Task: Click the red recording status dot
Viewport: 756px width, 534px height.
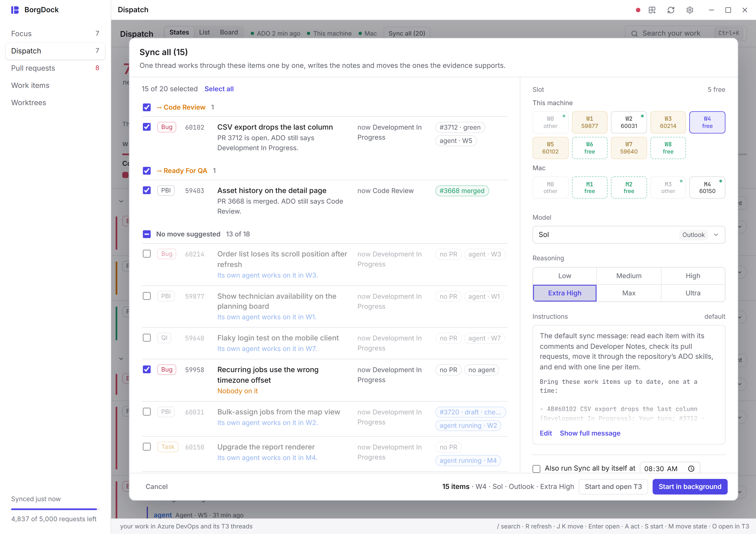Action: [x=638, y=10]
